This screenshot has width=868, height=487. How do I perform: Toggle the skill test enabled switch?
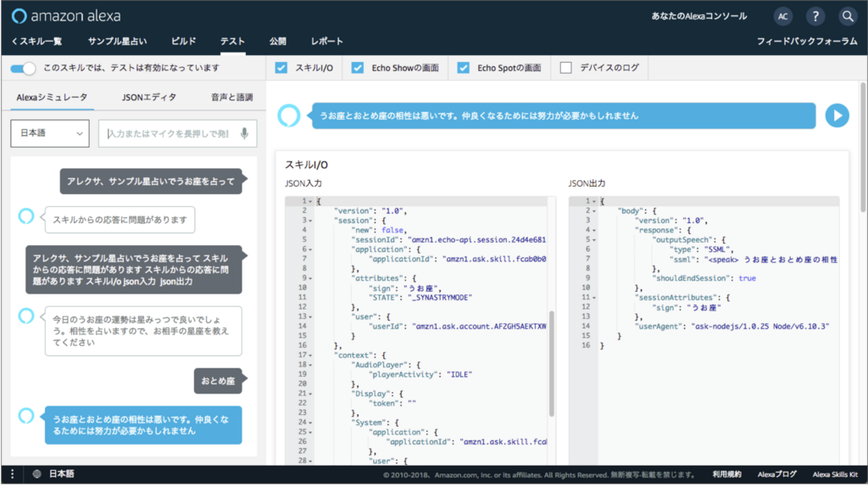point(23,68)
